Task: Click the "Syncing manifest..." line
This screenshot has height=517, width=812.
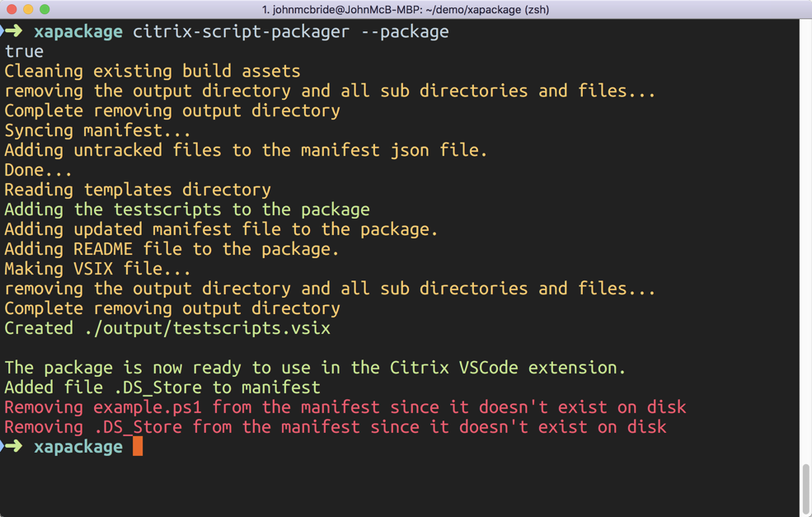Action: 97,130
